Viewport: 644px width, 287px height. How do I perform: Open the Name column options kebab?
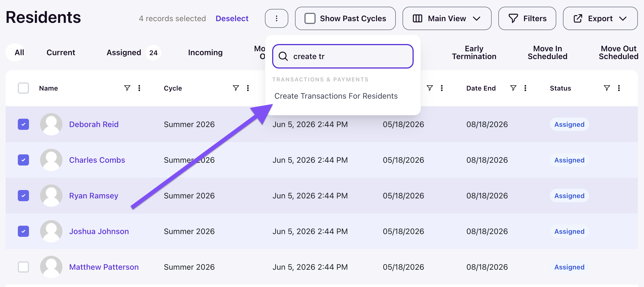tap(139, 88)
